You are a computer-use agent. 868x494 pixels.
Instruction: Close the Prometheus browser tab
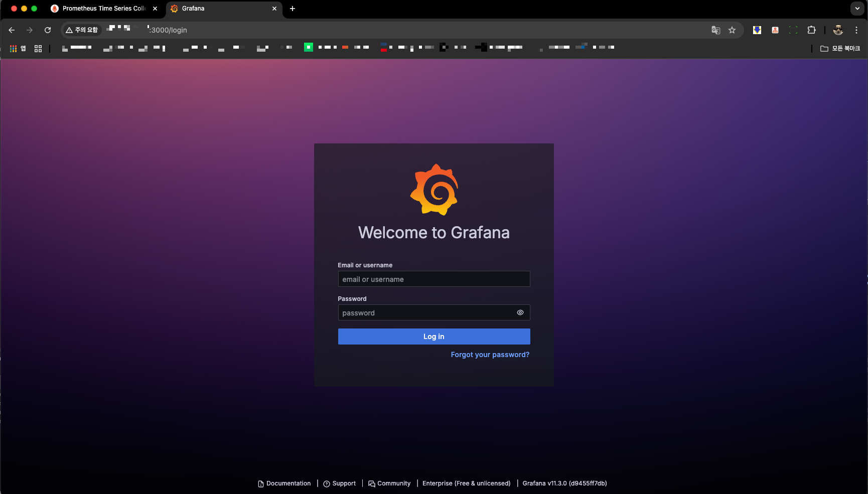point(155,9)
